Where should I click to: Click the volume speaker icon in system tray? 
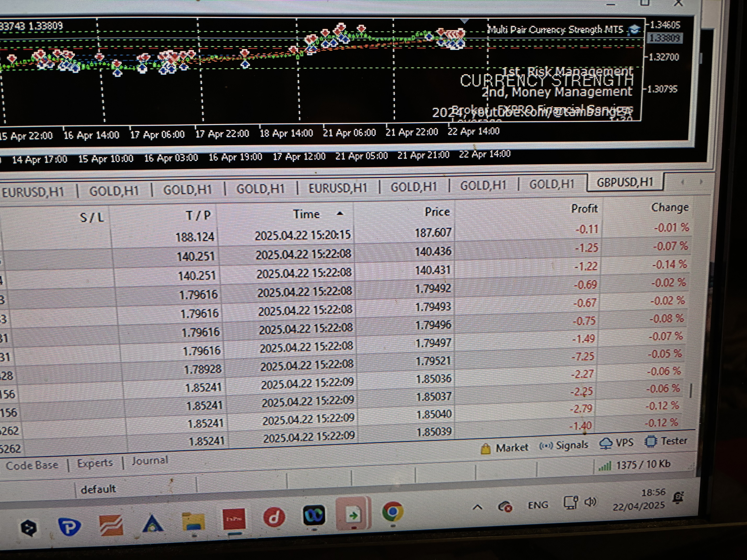click(590, 502)
